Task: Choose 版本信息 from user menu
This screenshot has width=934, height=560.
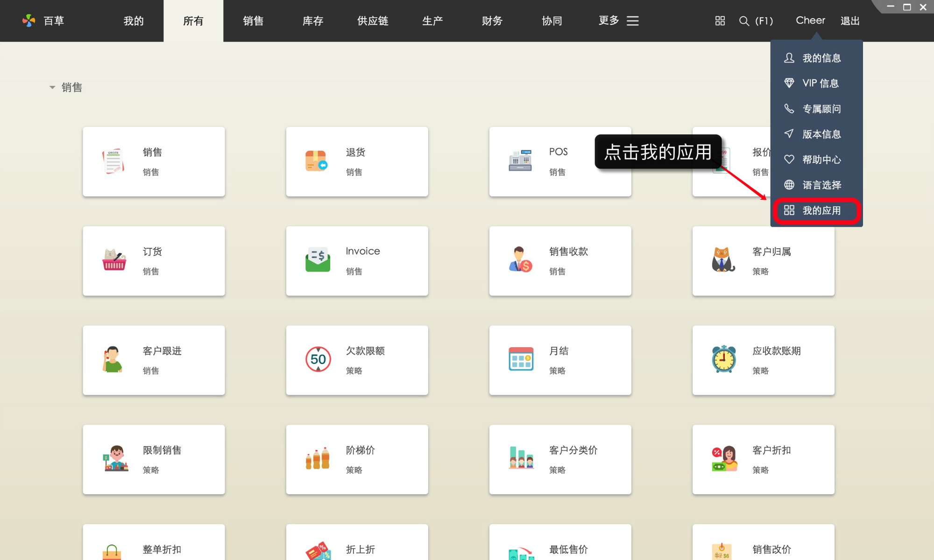Action: click(x=816, y=134)
